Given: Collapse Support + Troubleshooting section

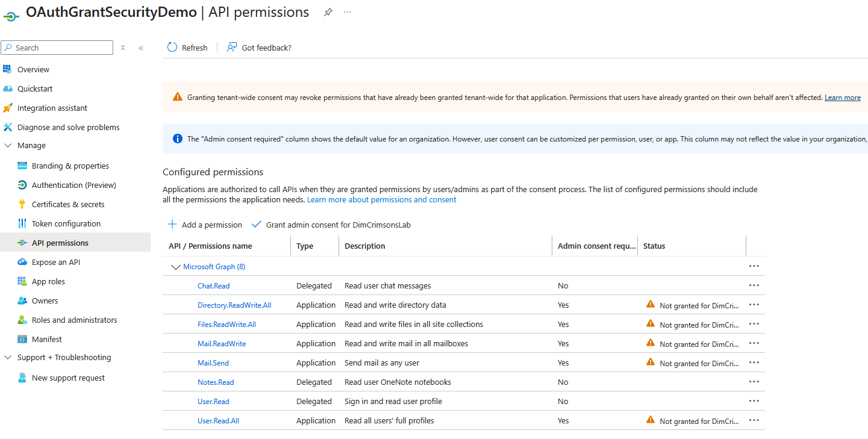Looking at the screenshot, I should tap(8, 357).
